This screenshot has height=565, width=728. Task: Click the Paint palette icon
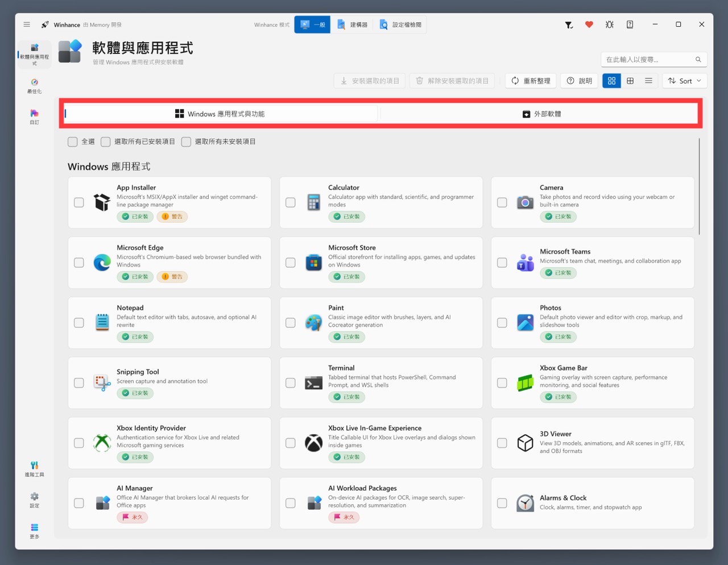(314, 322)
